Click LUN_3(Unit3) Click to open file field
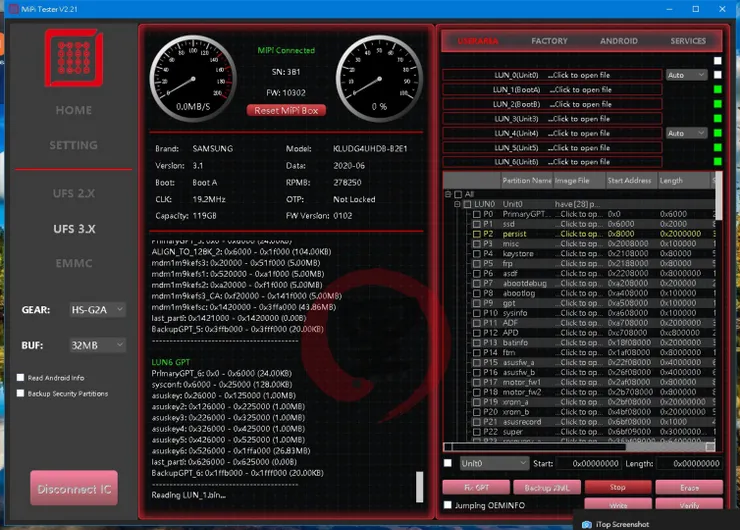 click(x=552, y=118)
